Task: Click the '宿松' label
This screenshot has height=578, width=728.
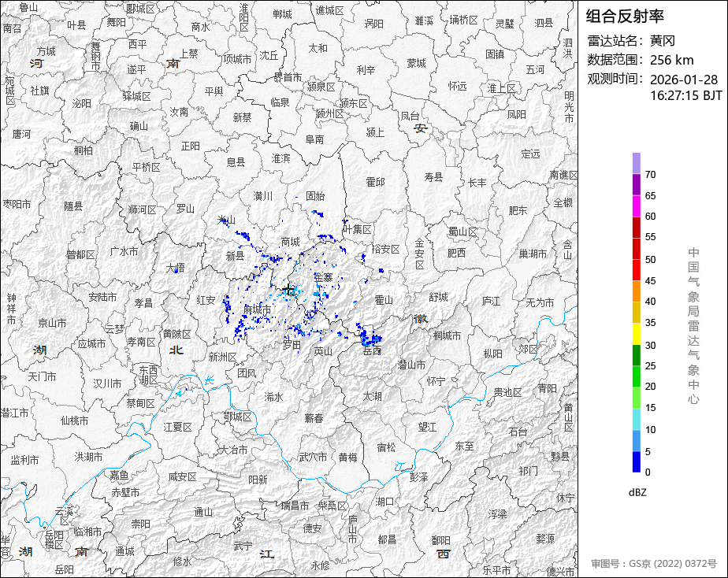Action: [x=386, y=447]
